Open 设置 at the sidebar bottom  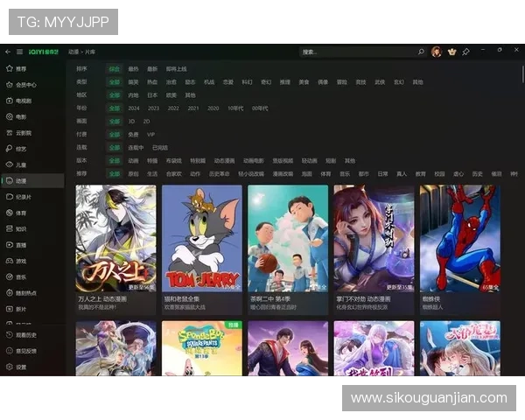[x=21, y=367]
